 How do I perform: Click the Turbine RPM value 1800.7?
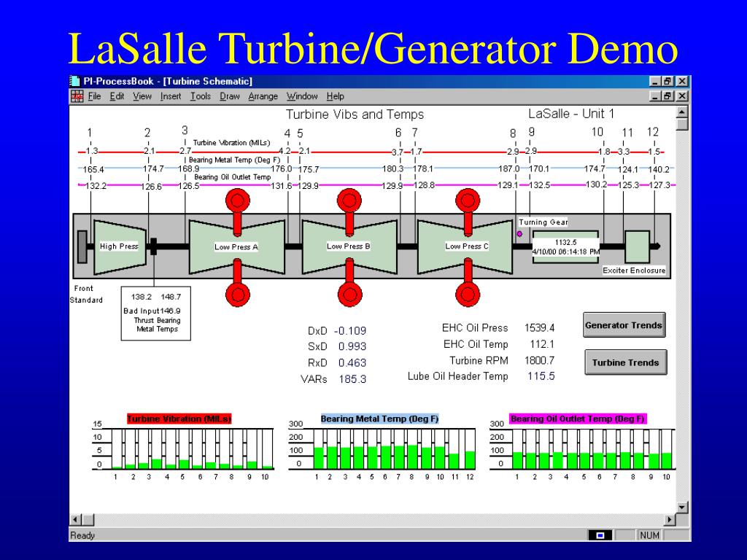pos(539,360)
